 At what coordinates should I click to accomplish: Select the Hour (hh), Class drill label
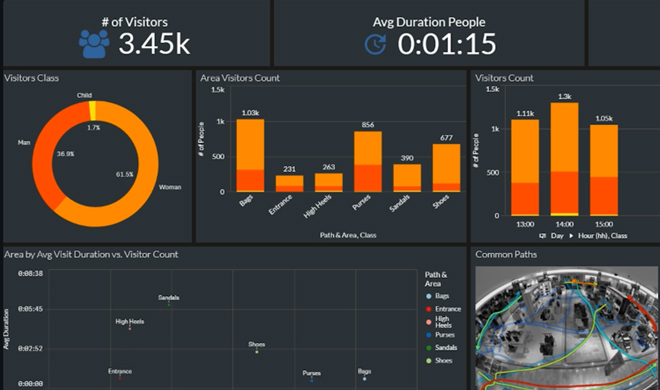coord(602,236)
